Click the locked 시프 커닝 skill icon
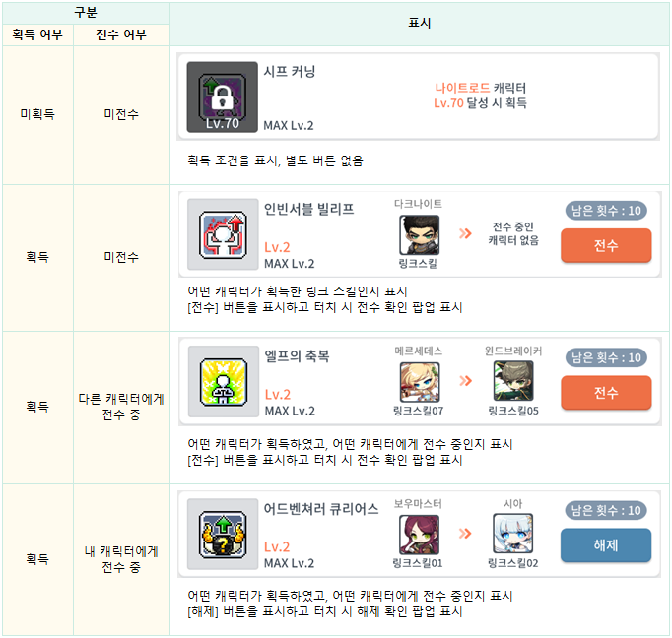 222,97
